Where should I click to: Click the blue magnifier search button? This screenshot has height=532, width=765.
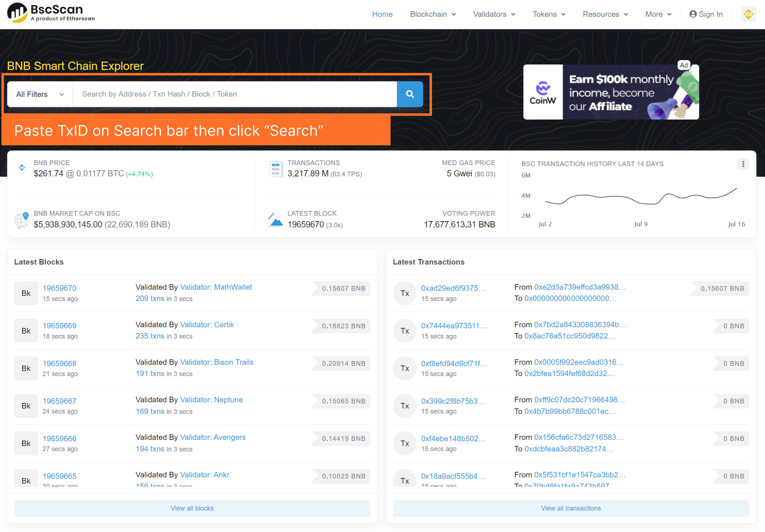pos(410,94)
